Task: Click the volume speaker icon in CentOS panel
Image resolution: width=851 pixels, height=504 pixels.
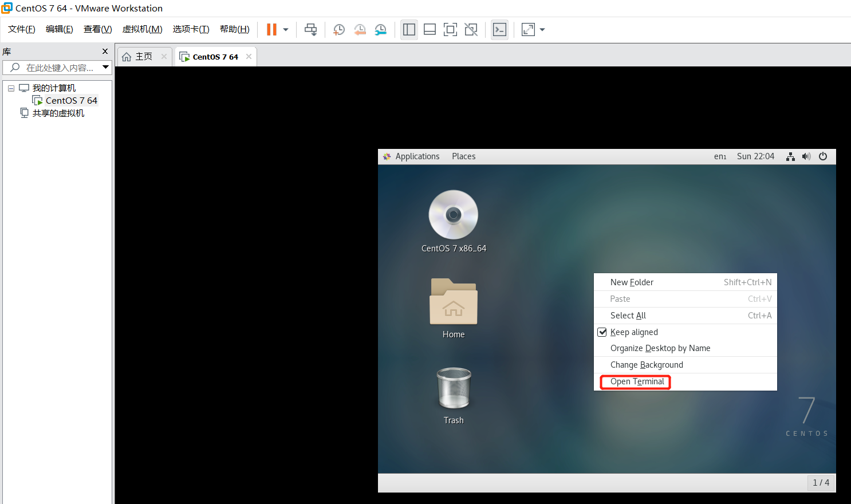Action: tap(806, 156)
